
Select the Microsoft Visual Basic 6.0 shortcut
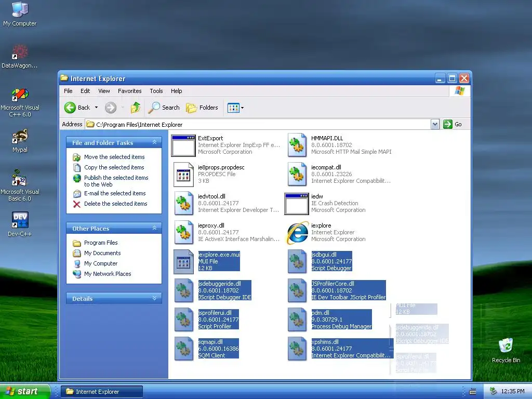pos(20,186)
